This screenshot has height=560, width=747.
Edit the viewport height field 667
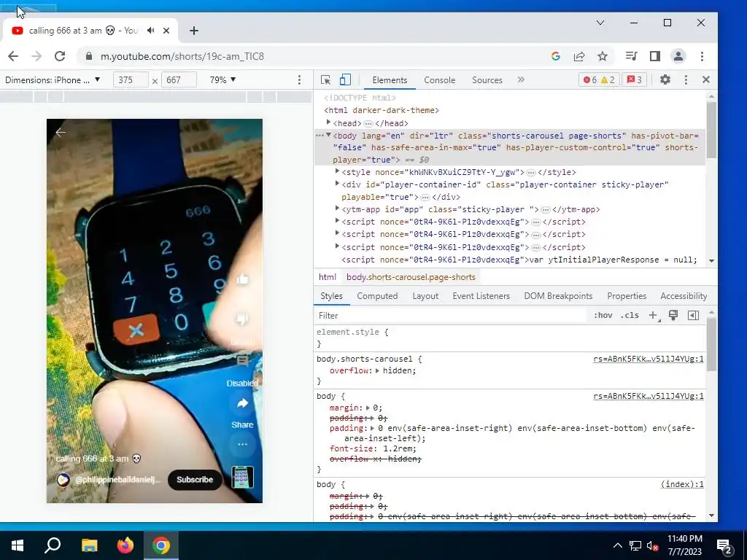pyautogui.click(x=179, y=79)
